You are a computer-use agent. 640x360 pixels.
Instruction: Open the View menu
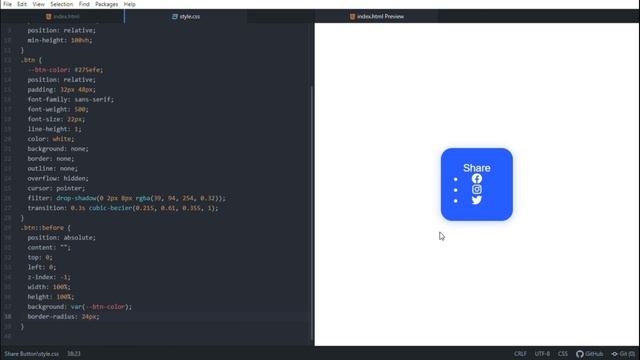[38, 4]
